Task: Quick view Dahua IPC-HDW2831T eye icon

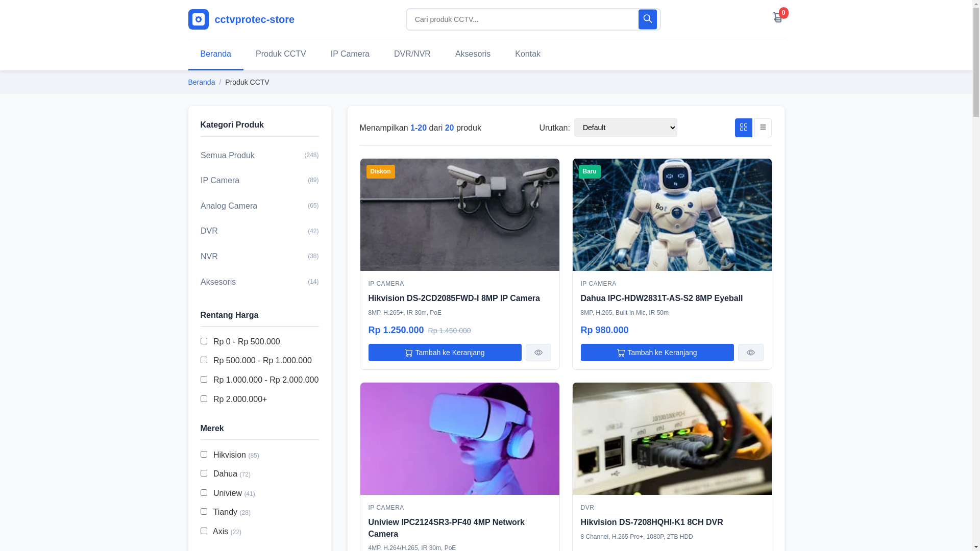Action: coord(750,353)
